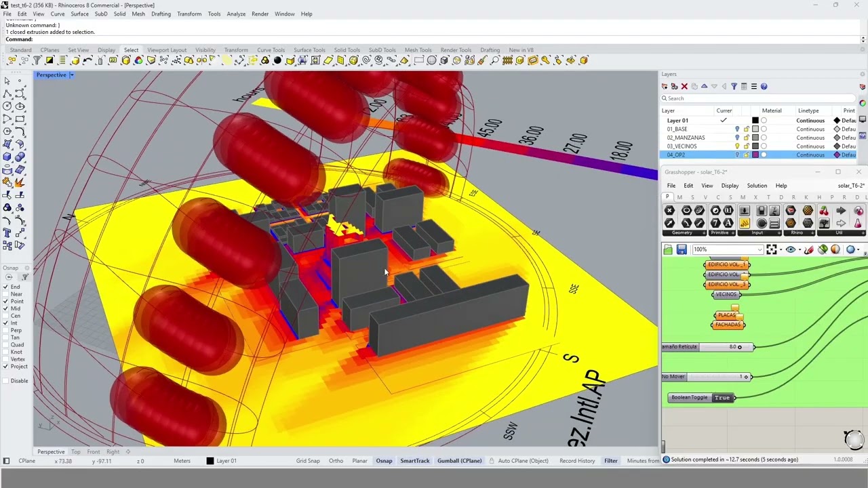868x488 pixels.
Task: Zoom extents in the Grasshopper canvas toolbar
Action: pos(772,249)
